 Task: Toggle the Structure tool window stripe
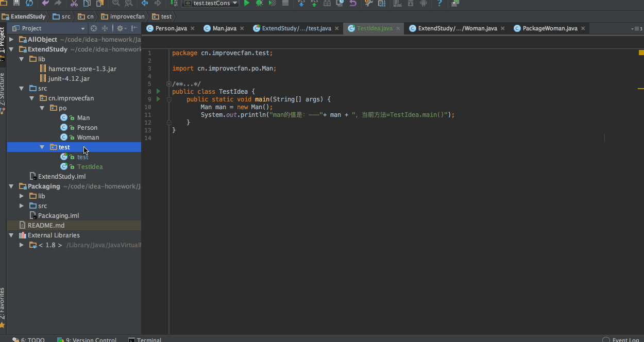click(x=3, y=90)
